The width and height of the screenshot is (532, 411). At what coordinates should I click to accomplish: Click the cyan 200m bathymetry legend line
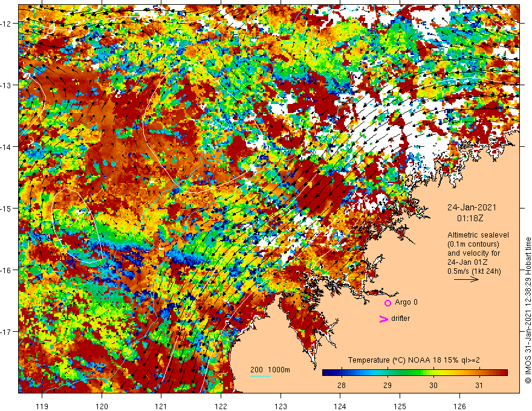261,376
